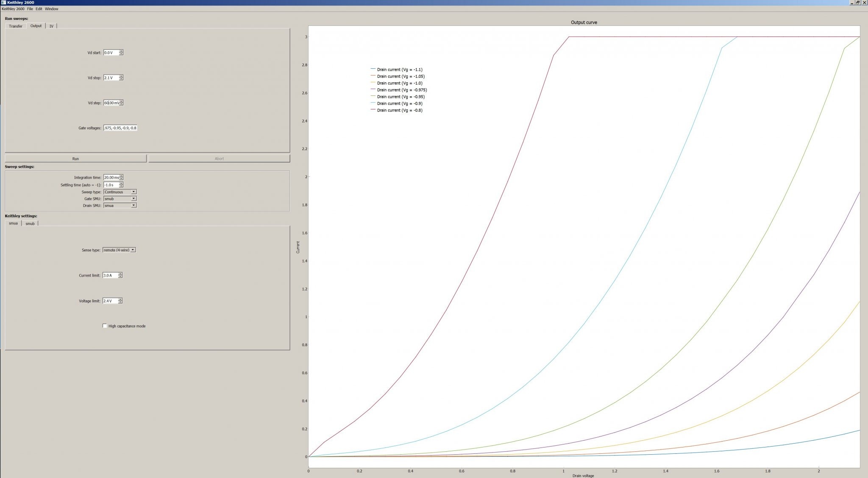Click the Vg = -0.8 legend entry
Viewport: 868px width, 478px height.
tap(396, 110)
